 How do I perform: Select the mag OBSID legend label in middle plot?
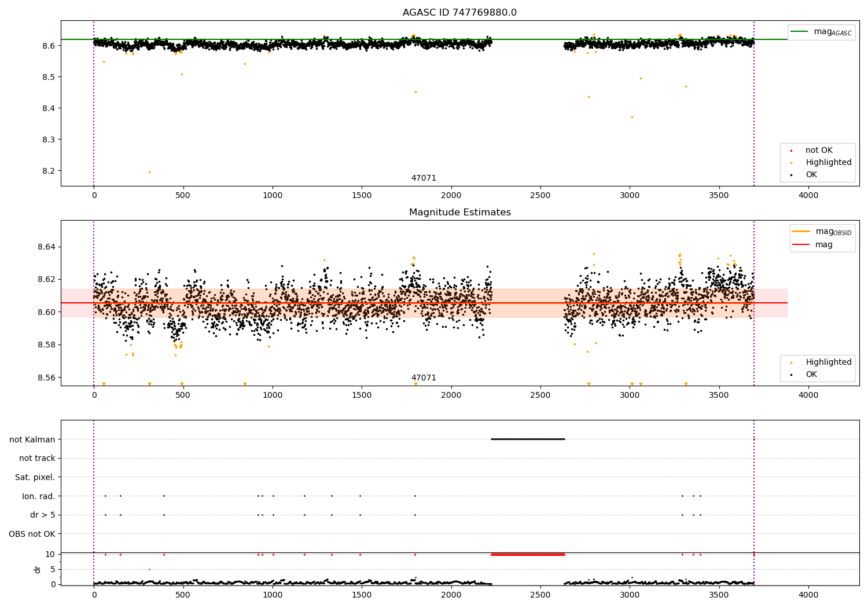pyautogui.click(x=833, y=232)
